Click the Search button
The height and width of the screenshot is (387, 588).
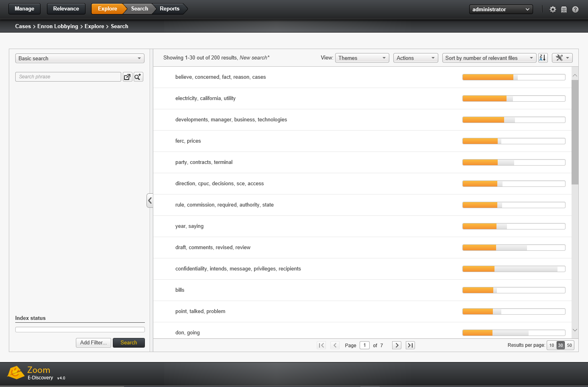point(128,342)
